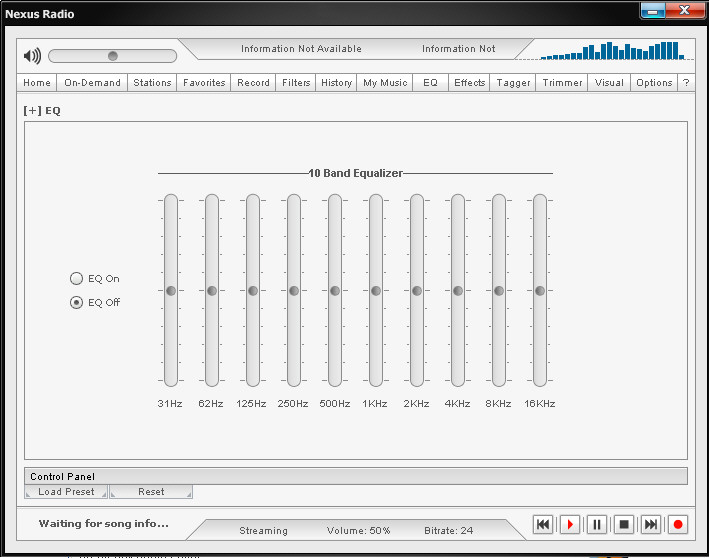Viewport: 709px width, 558px height.
Task: Close the Nexus Radio window
Action: point(685,11)
